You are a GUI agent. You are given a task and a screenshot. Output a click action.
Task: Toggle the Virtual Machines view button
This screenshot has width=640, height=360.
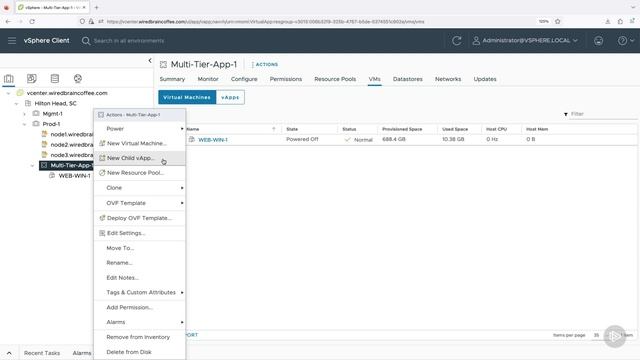click(187, 98)
